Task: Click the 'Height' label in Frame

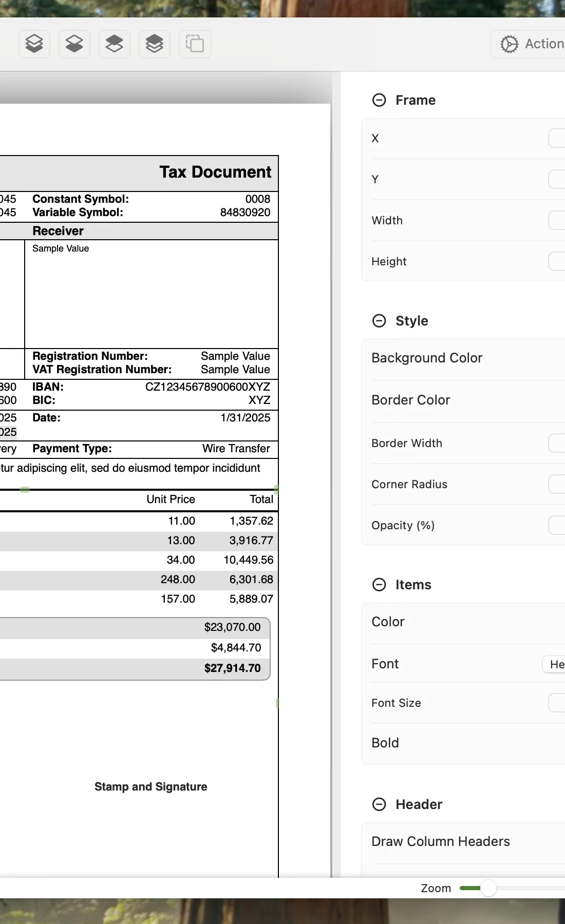Action: click(389, 261)
